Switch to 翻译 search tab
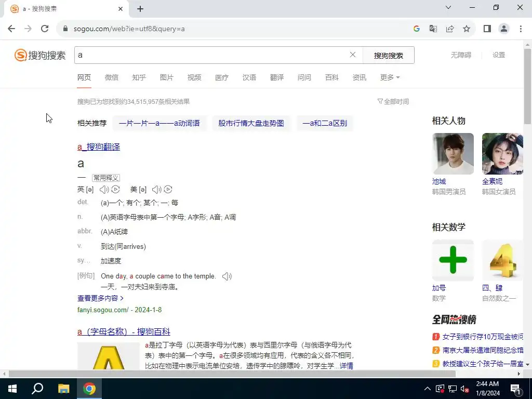Screen dimensions: 532x399 click(x=277, y=77)
